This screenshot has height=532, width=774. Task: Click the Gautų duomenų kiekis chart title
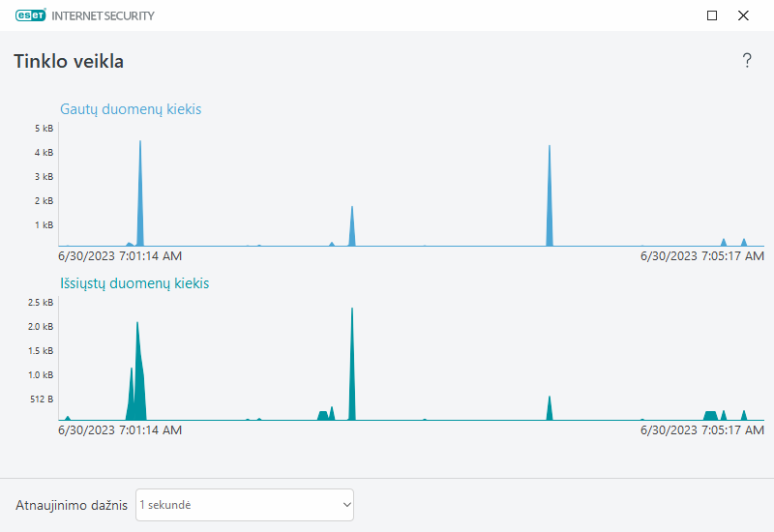(131, 109)
